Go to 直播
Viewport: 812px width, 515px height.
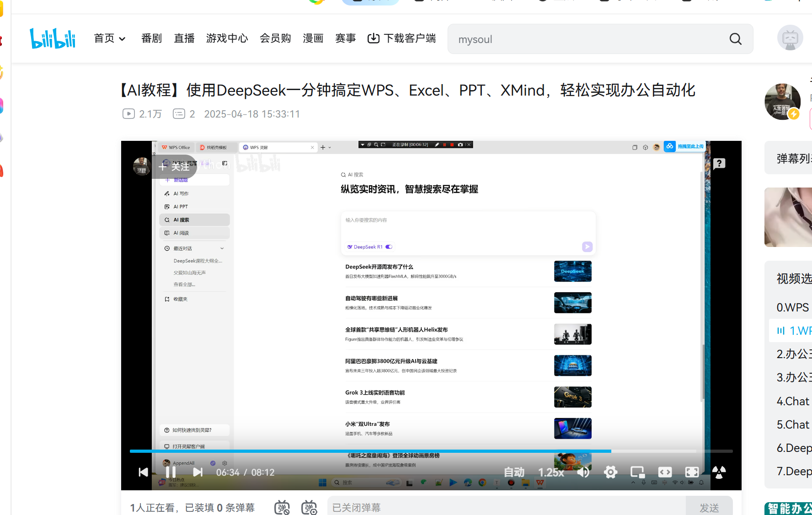pyautogui.click(x=184, y=38)
